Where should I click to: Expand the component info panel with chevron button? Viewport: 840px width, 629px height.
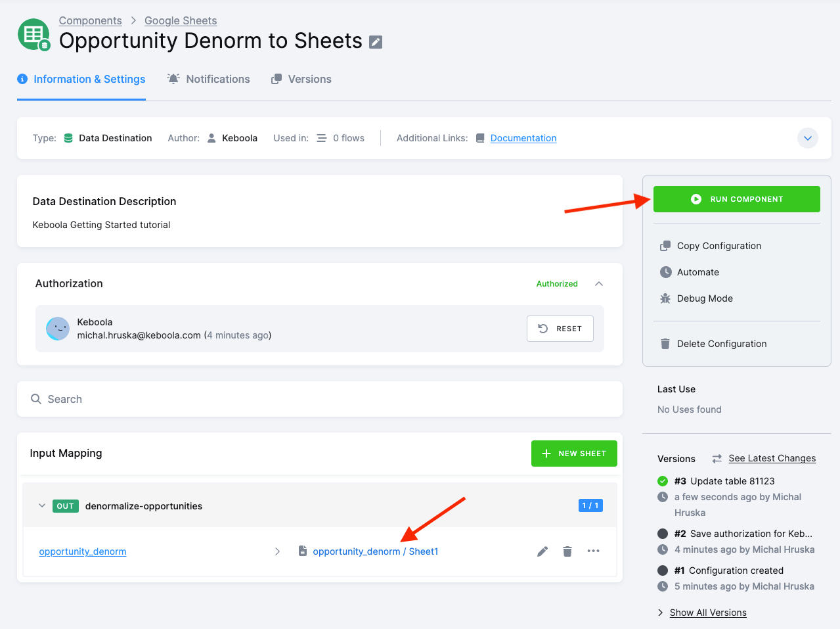point(808,138)
